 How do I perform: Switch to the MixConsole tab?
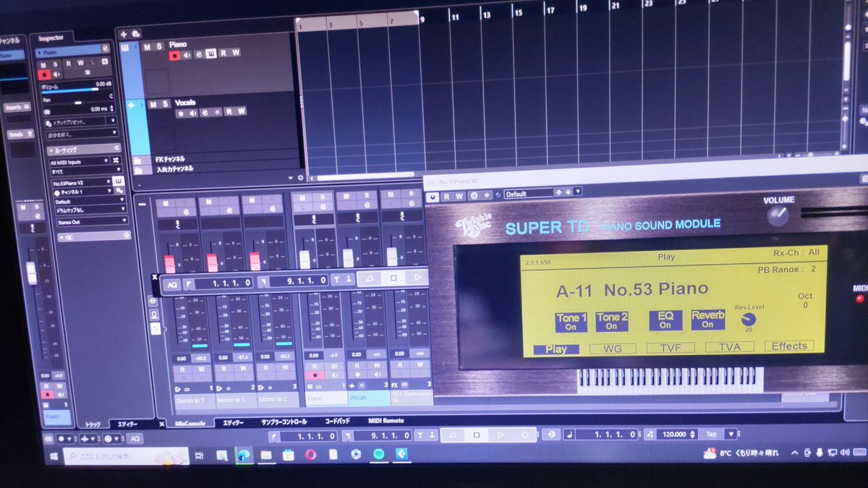191,422
